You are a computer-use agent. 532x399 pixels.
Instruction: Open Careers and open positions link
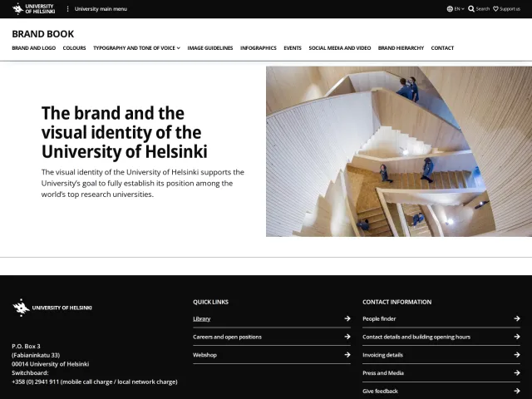pos(227,337)
